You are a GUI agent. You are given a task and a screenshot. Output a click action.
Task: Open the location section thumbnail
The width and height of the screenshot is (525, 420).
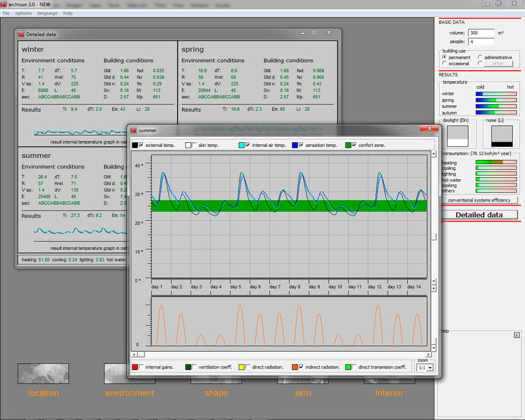coord(43,373)
